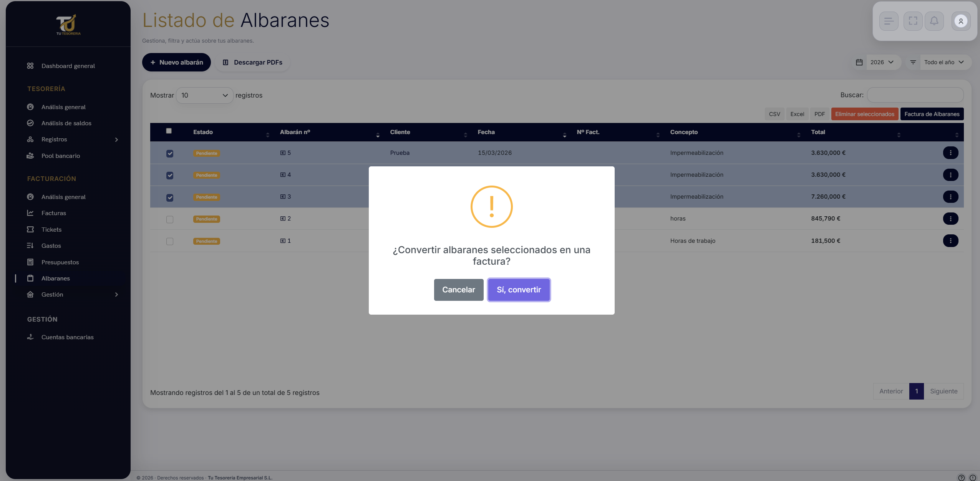Viewport: 980px width, 481px height.
Task: Click the Gastos icon
Action: pos(30,245)
